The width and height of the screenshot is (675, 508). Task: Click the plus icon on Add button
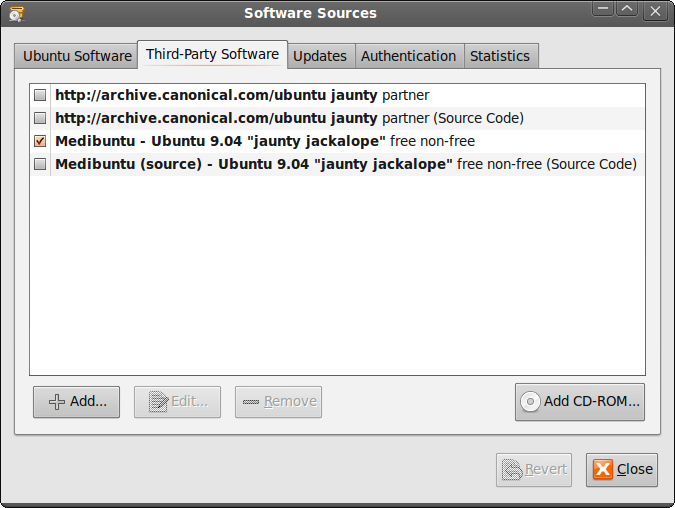point(57,401)
